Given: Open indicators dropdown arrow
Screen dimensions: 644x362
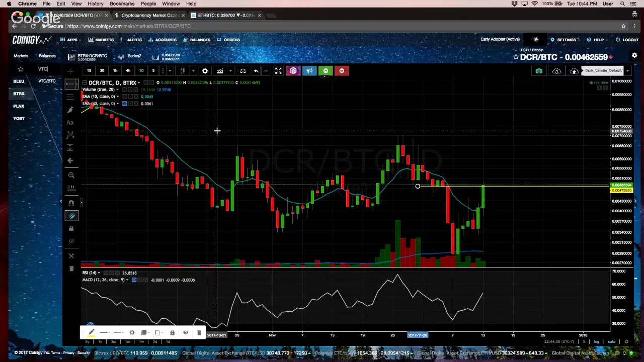Looking at the screenshot, I should (230, 71).
